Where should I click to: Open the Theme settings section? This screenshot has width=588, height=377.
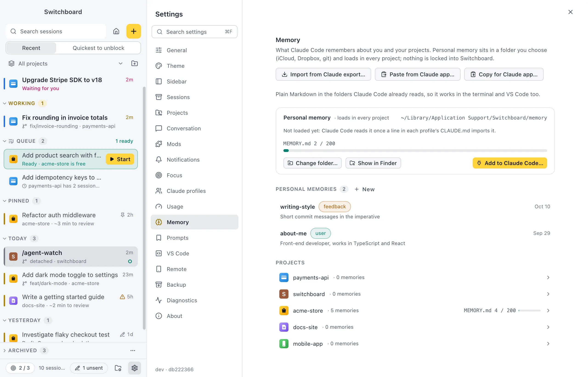click(x=195, y=66)
